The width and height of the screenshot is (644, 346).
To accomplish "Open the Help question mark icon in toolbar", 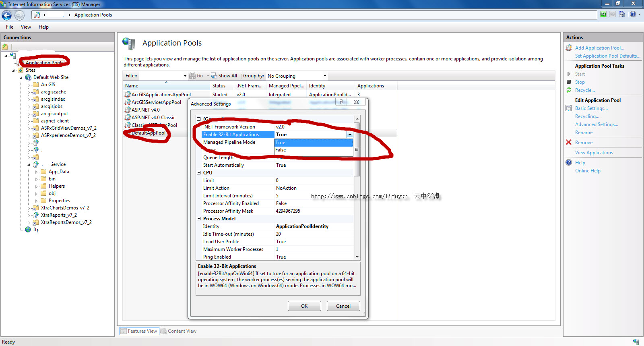I will pos(633,15).
